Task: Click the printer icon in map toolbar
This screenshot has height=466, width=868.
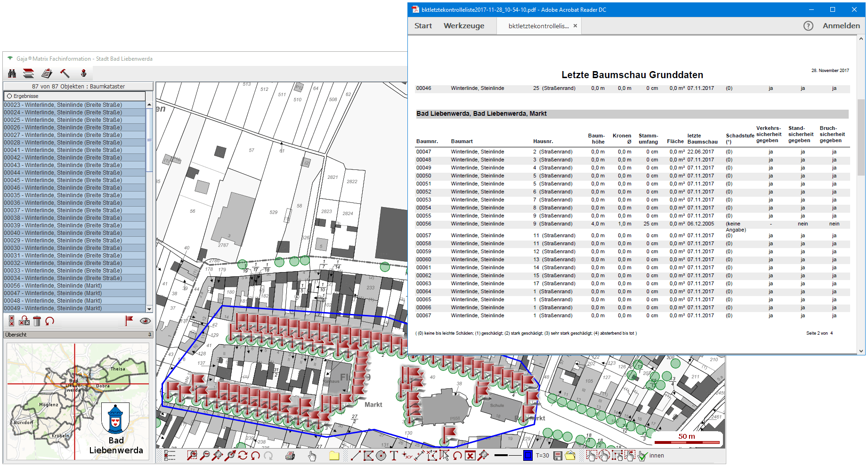Action: [290, 456]
